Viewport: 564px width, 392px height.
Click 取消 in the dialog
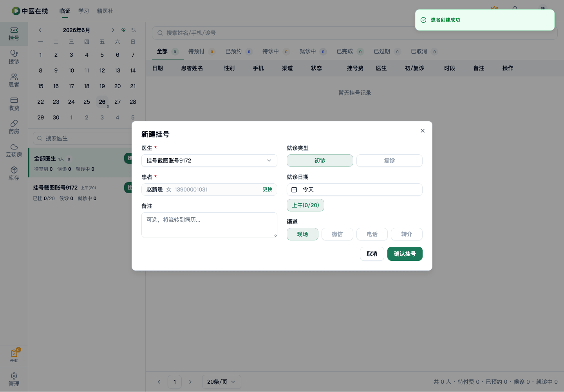(x=372, y=254)
